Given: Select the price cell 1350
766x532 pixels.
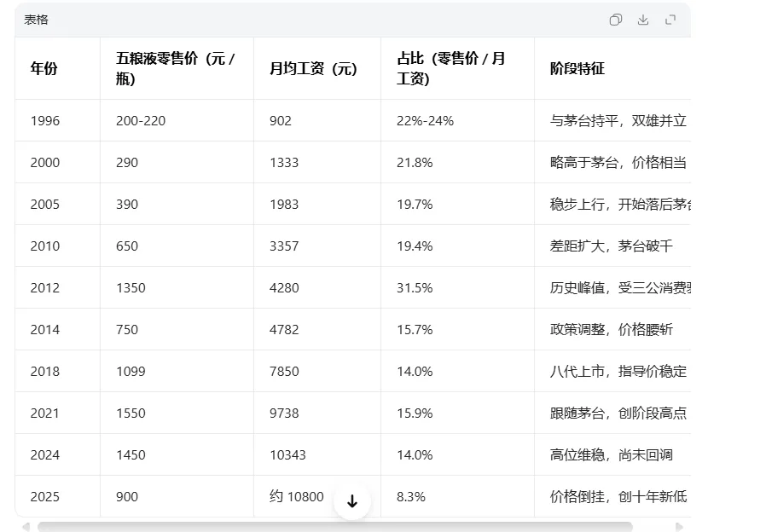Looking at the screenshot, I should pyautogui.click(x=177, y=287).
